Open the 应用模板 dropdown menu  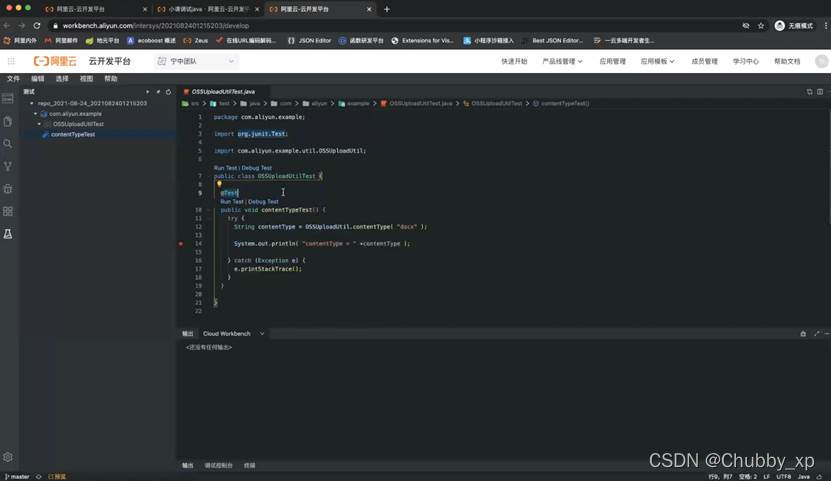657,61
